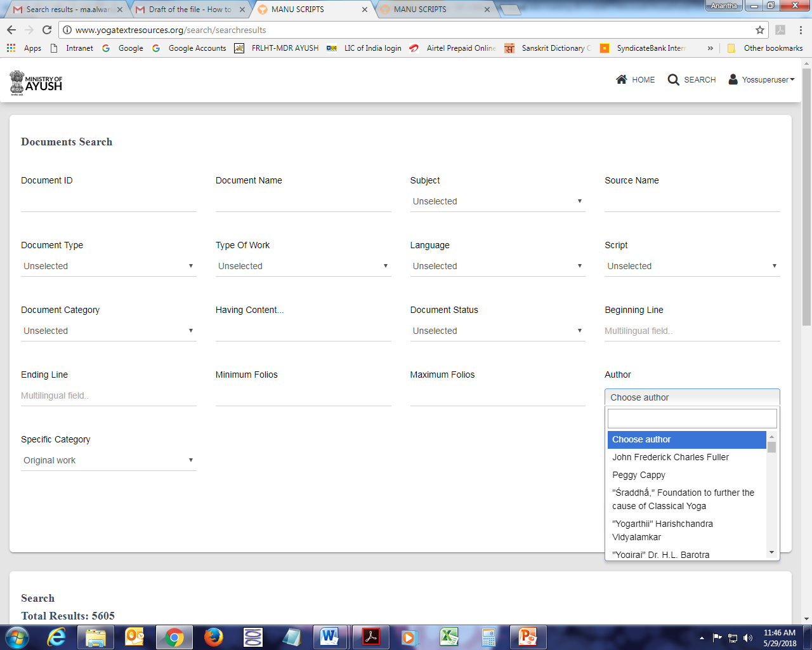Expand the Document Type dropdown
This screenshot has height=650, width=812.
108,266
